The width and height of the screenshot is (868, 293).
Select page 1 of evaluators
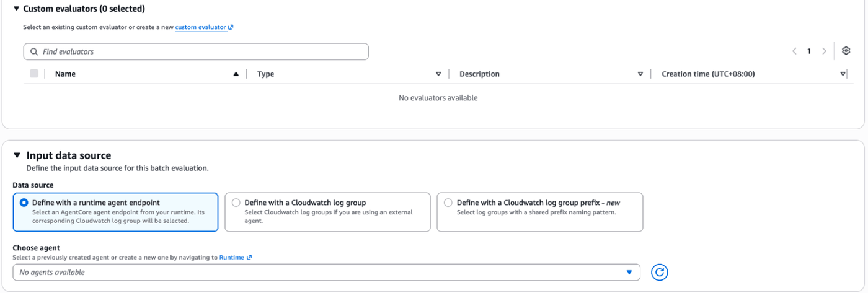pyautogui.click(x=809, y=51)
